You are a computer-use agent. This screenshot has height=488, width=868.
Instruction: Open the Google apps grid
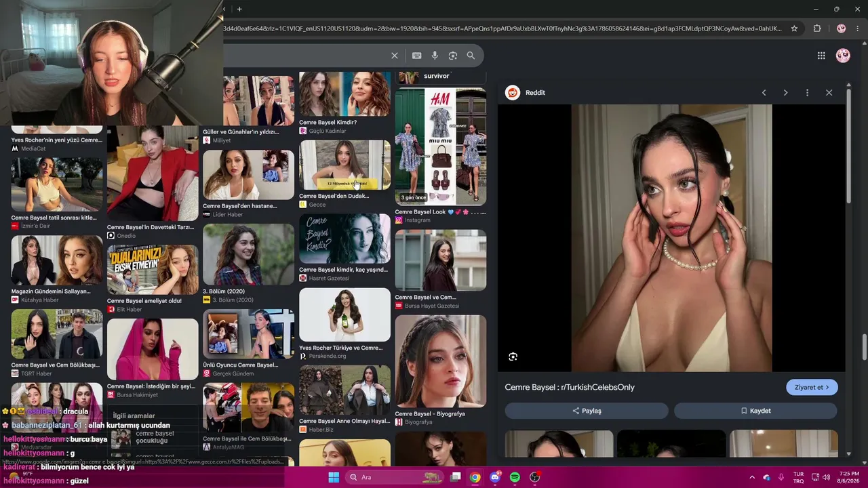[821, 56]
